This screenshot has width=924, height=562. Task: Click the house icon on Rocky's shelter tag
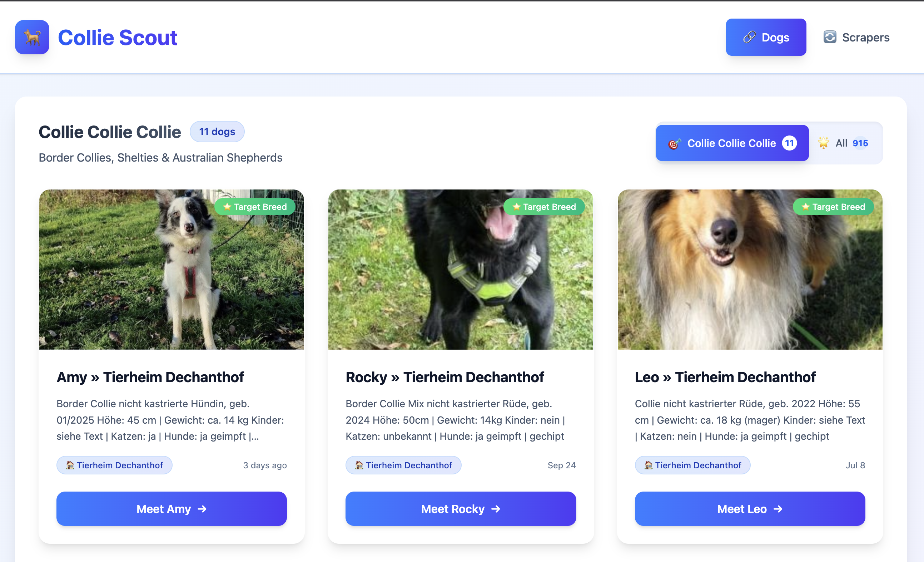tap(359, 465)
